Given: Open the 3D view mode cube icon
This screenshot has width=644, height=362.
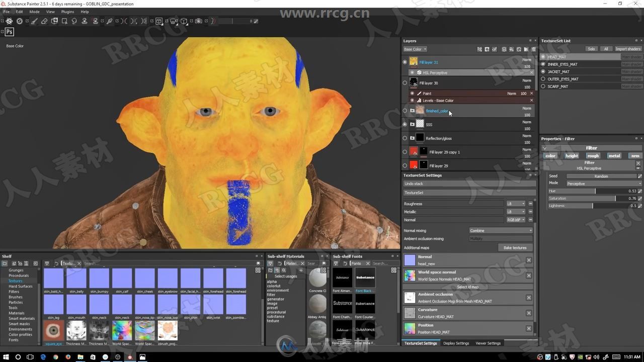Looking at the screenshot, I should pyautogui.click(x=158, y=21).
